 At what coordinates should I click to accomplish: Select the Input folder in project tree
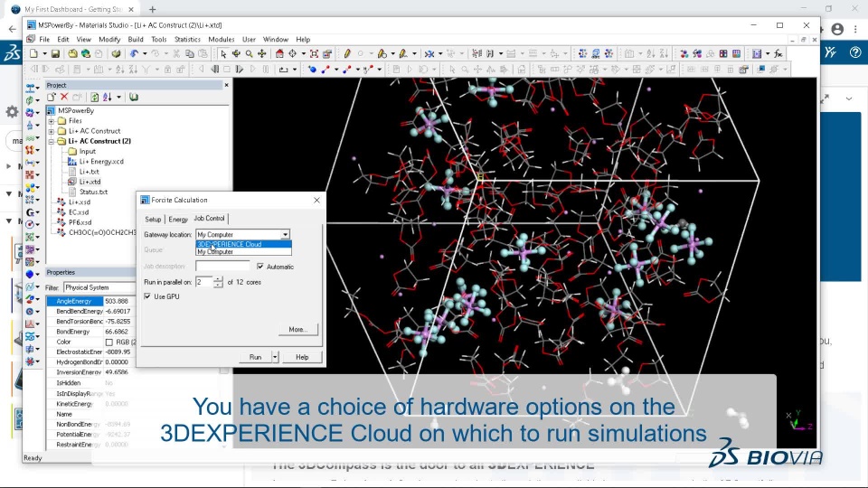pos(88,151)
